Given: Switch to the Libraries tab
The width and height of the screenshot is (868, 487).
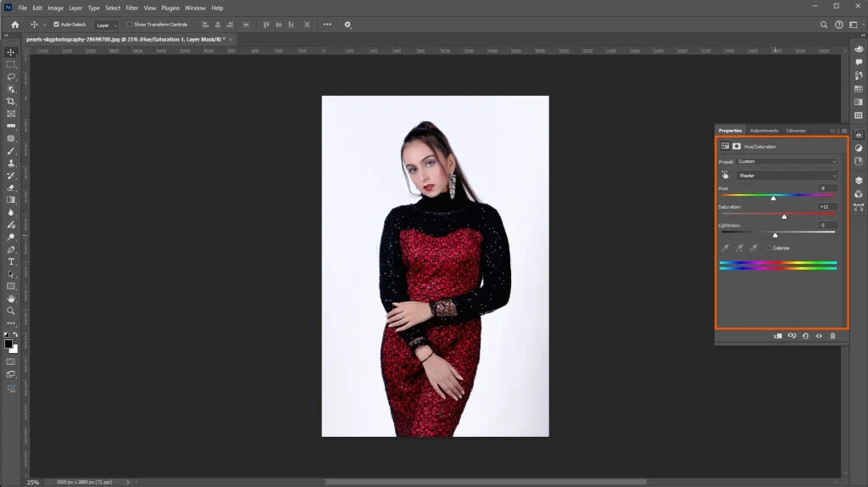Looking at the screenshot, I should pos(796,131).
